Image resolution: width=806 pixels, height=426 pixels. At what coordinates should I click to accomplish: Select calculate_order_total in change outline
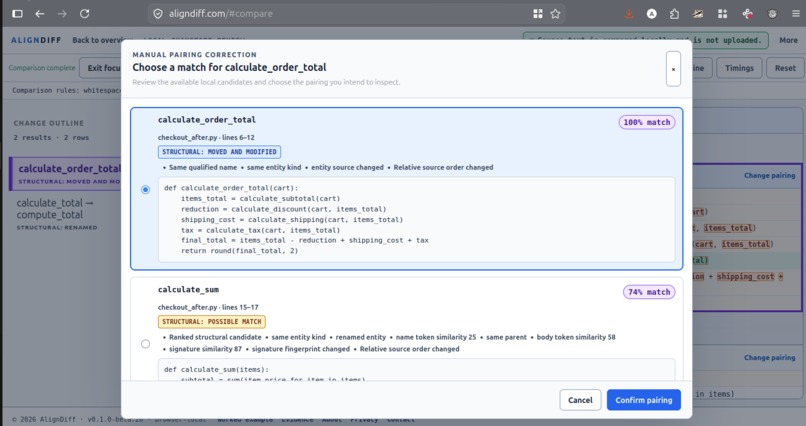click(x=65, y=174)
